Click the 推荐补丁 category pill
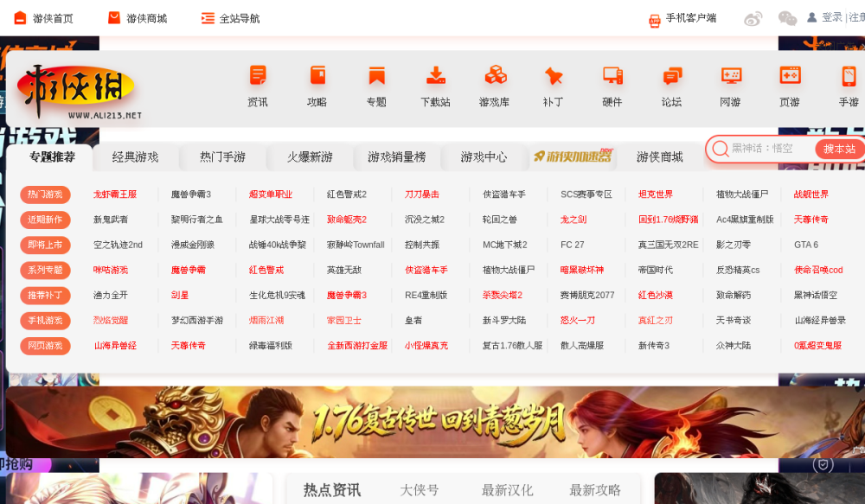 (x=45, y=296)
